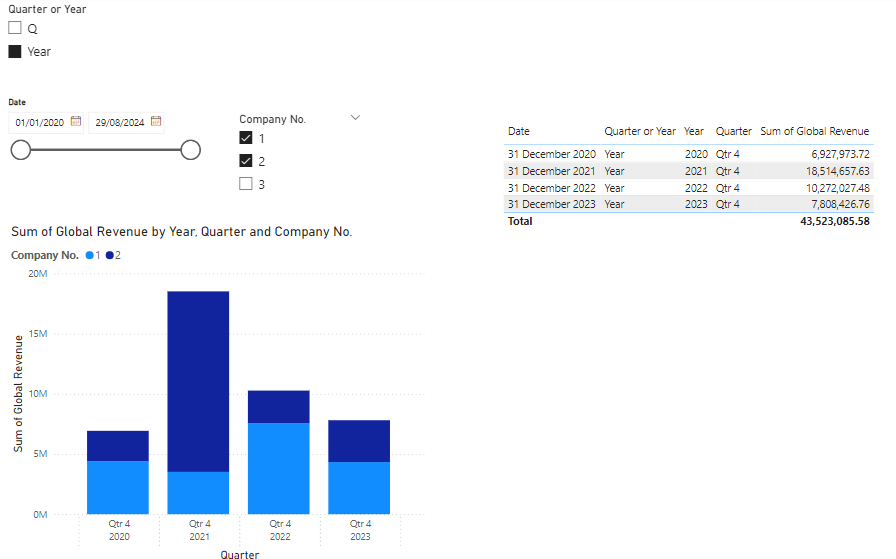Sort table by the Quarter column header
Image resolution: width=896 pixels, height=559 pixels.
click(x=734, y=131)
